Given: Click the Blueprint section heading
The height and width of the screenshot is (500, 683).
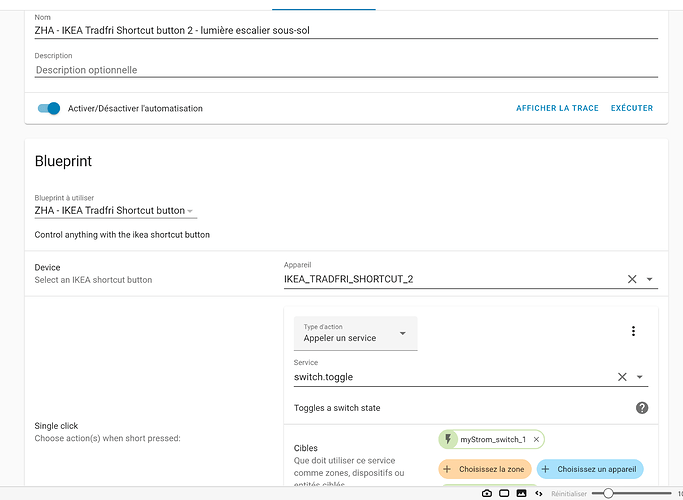Looking at the screenshot, I should [x=63, y=161].
